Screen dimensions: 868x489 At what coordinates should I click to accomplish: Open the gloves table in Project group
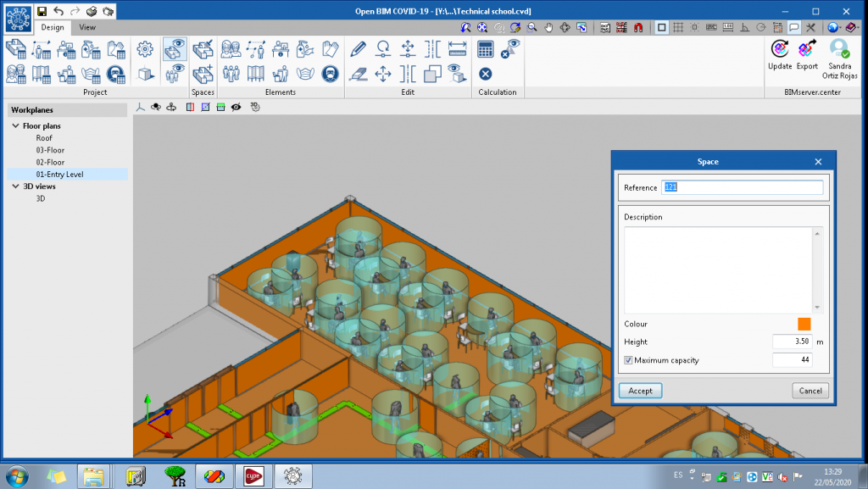click(115, 49)
